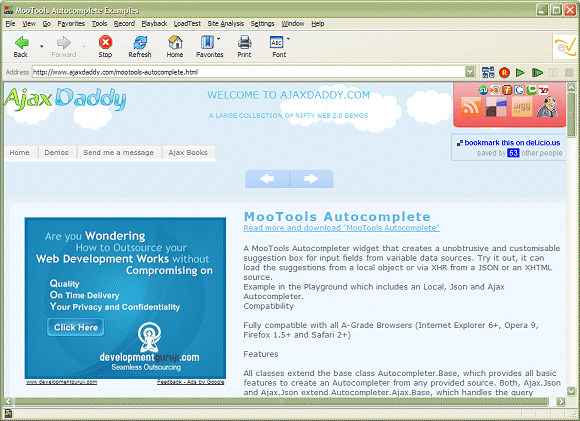Click the horizontal scrollbar left arrow
Image resolution: width=580 pixels, height=421 pixels.
pyautogui.click(x=9, y=401)
